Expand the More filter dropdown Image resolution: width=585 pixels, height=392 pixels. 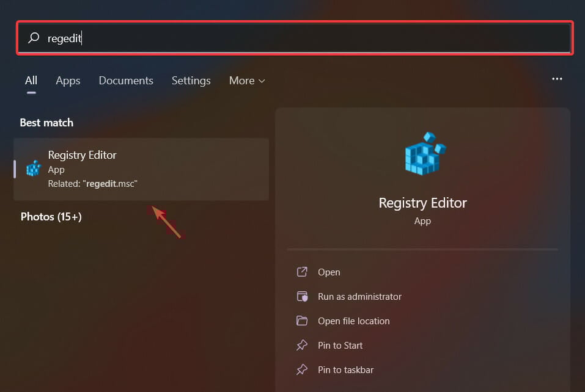pos(246,80)
